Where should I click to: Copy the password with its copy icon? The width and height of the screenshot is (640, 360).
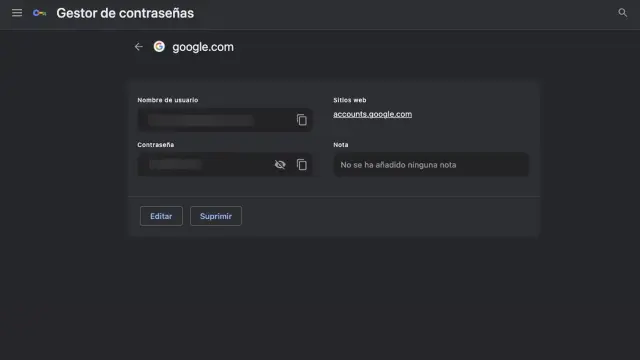coord(302,164)
